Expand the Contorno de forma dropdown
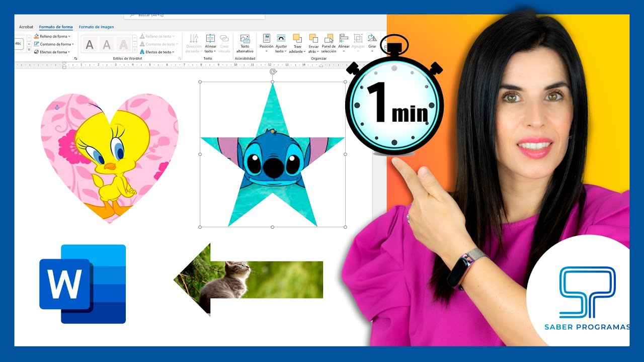The width and height of the screenshot is (644, 362). 54,44
